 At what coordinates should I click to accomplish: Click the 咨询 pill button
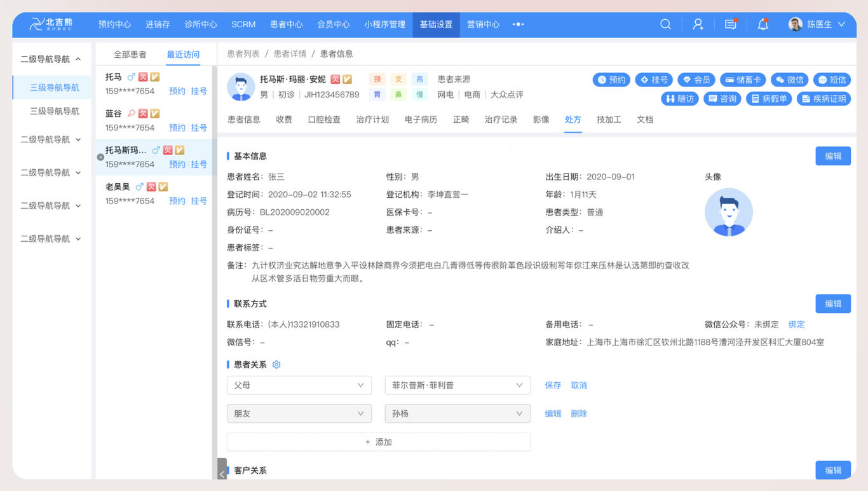coord(722,99)
